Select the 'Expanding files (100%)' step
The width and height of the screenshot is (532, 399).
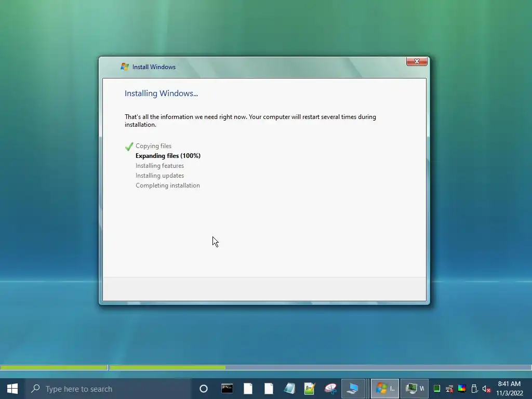tap(168, 156)
